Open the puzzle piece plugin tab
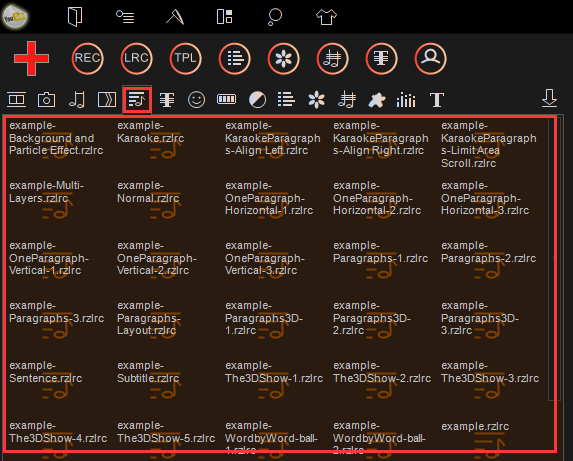The image size is (573, 461). pos(377,100)
